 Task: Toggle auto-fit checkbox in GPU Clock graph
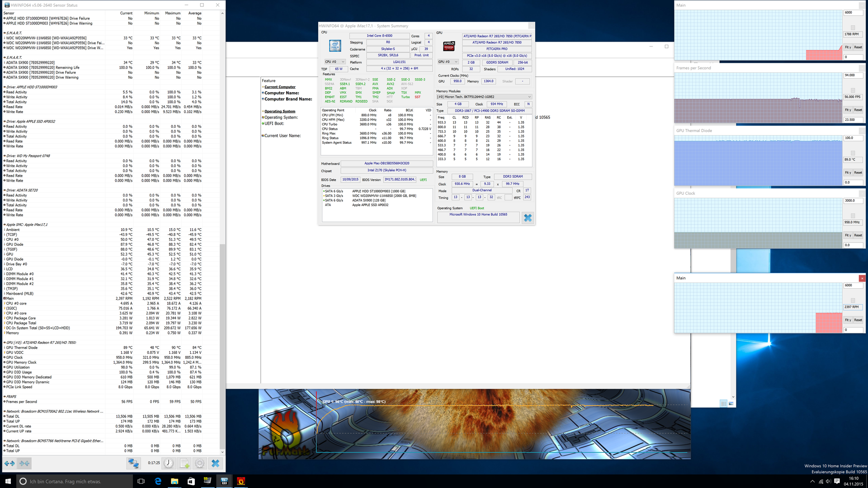coord(853,216)
